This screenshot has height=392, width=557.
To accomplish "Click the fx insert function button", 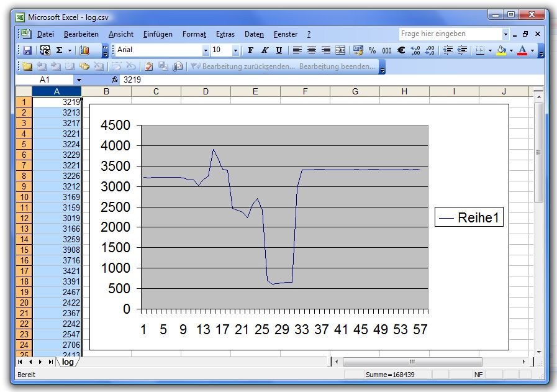I will click(x=114, y=80).
